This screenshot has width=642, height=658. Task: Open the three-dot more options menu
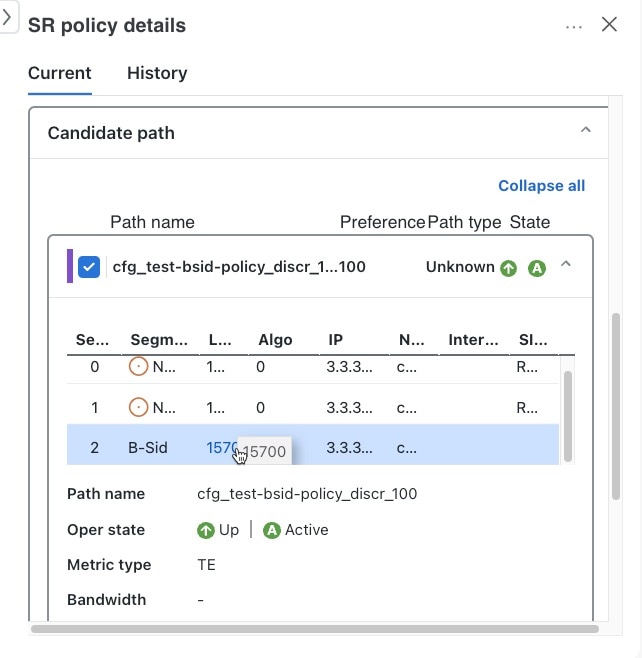(574, 27)
